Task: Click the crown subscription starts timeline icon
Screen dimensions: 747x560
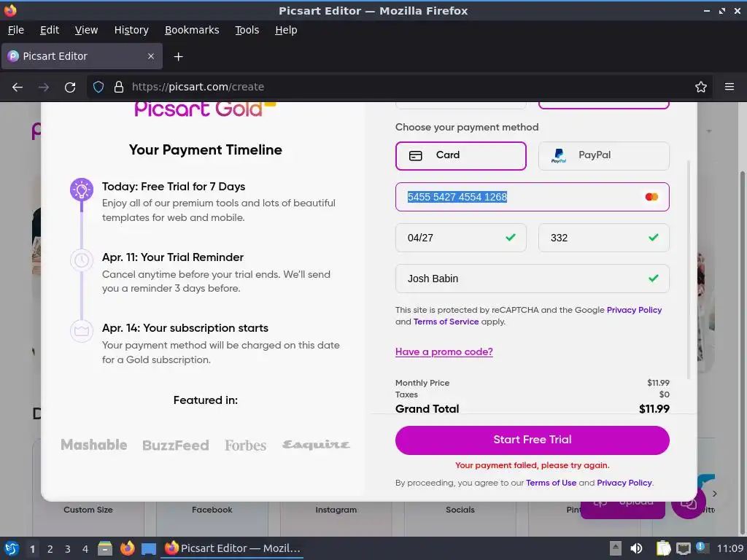Action: tap(82, 331)
